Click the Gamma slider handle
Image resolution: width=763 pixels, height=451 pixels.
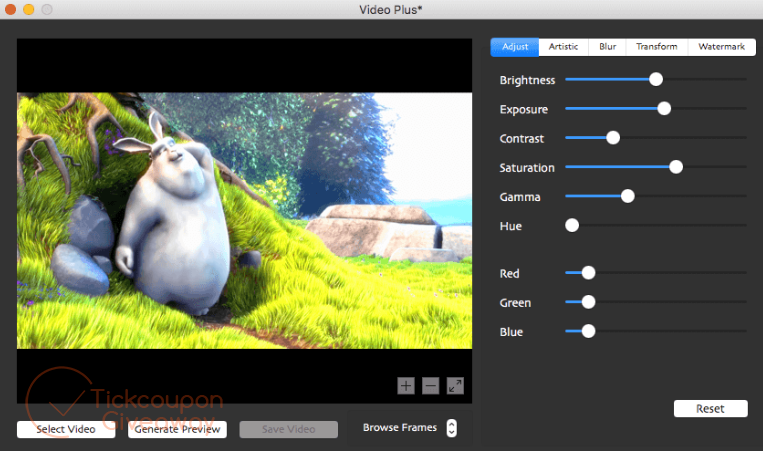click(628, 196)
